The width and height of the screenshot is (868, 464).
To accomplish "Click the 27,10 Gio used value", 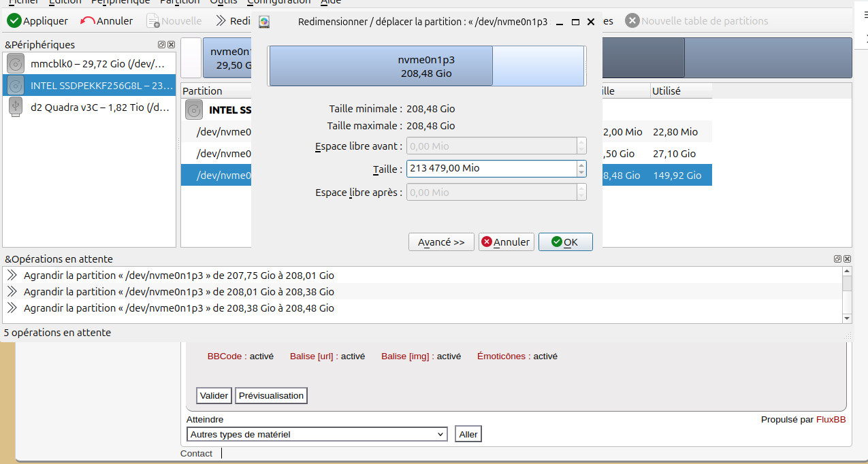I will coord(674,154).
